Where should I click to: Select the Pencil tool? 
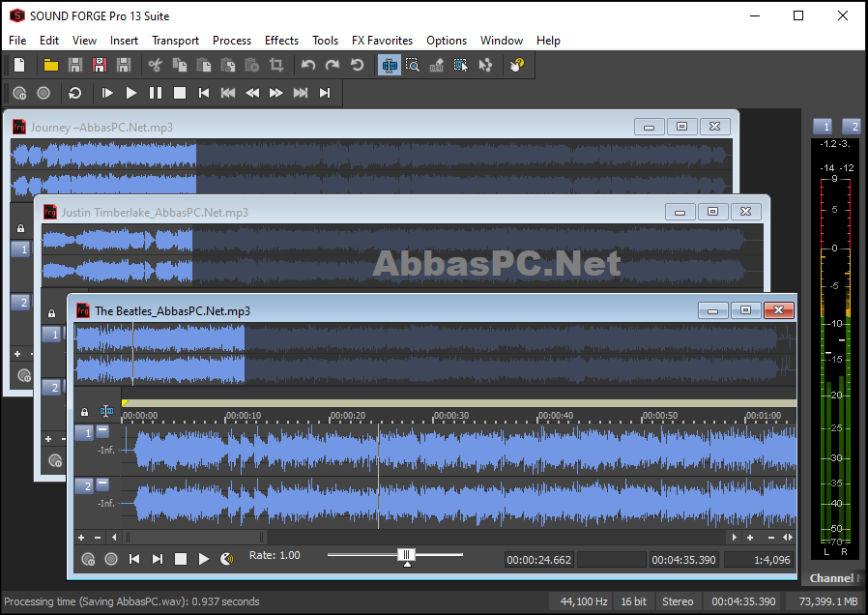437,66
